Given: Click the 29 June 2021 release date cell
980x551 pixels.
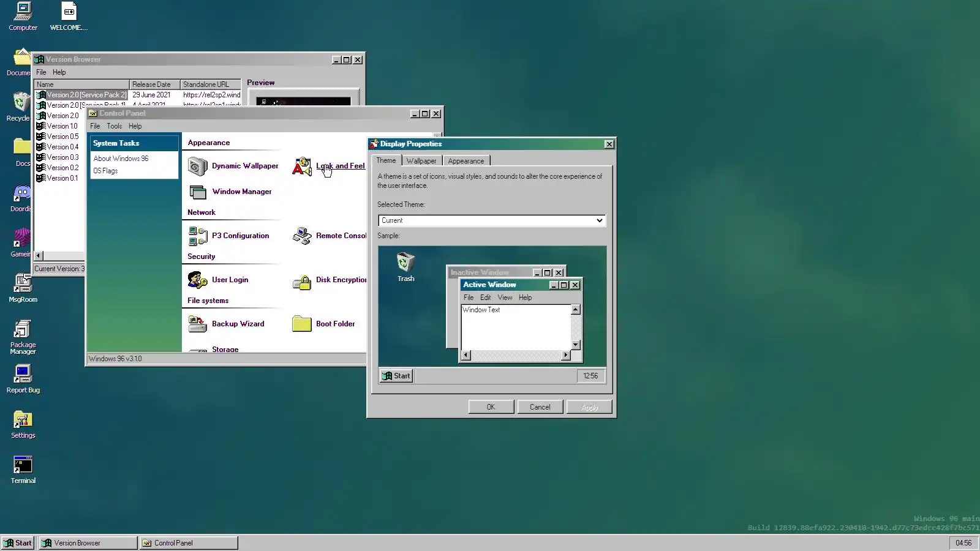Looking at the screenshot, I should click(x=151, y=95).
